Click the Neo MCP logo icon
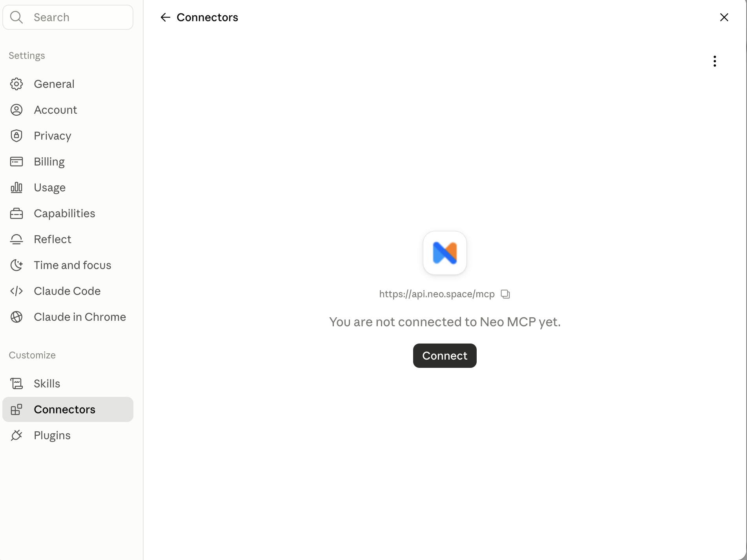The height and width of the screenshot is (560, 747). pos(445,253)
